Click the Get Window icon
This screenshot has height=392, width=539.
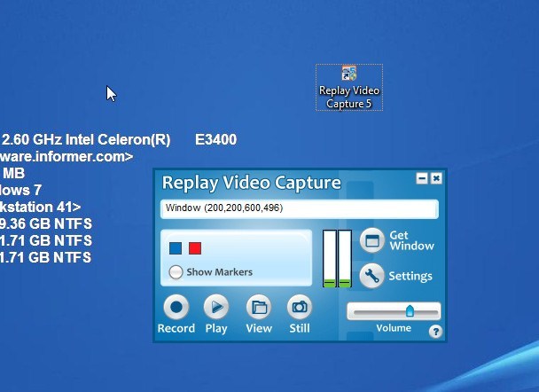point(372,240)
